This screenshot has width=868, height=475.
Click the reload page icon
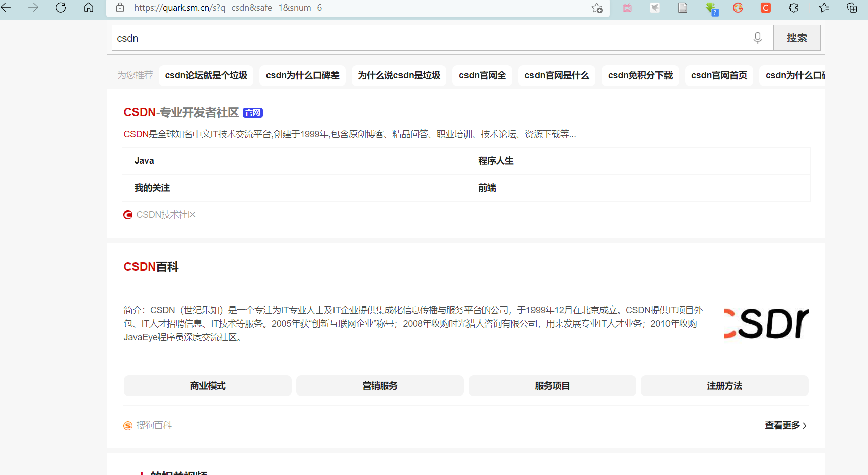(x=60, y=8)
